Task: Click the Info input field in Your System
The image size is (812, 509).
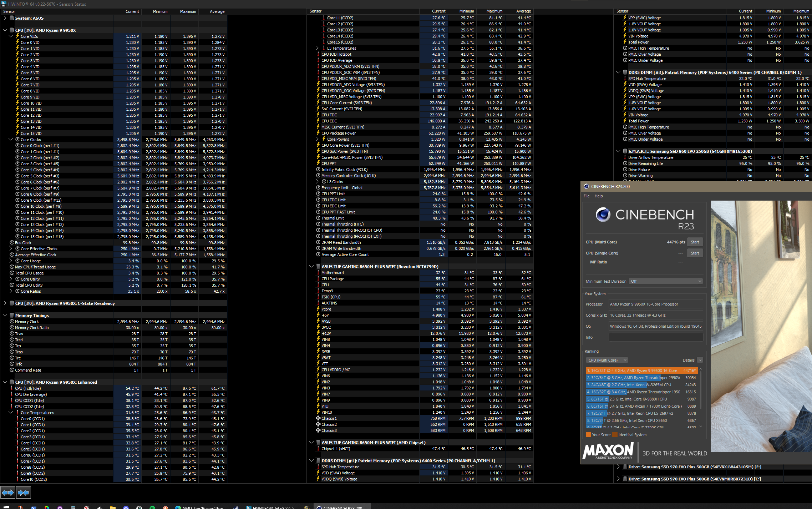Action: 656,337
